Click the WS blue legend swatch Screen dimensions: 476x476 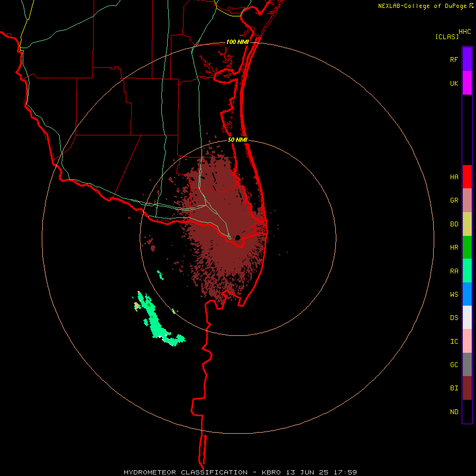pyautogui.click(x=467, y=294)
